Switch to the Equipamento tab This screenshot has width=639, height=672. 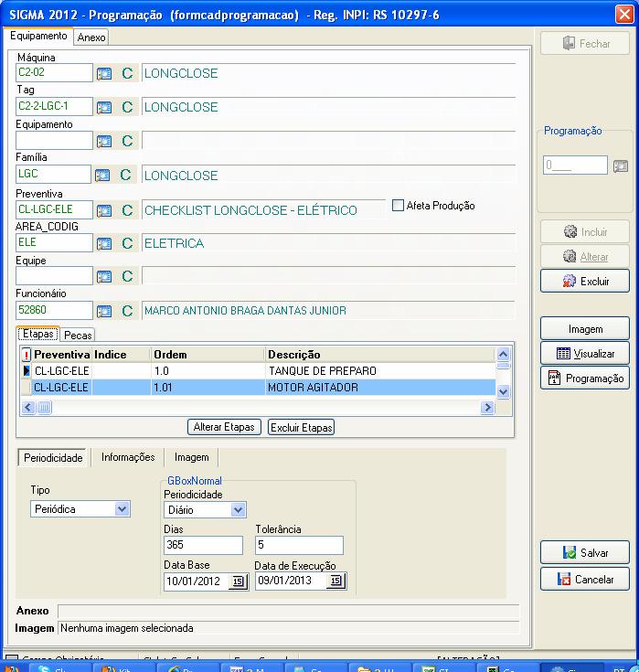pyautogui.click(x=38, y=36)
